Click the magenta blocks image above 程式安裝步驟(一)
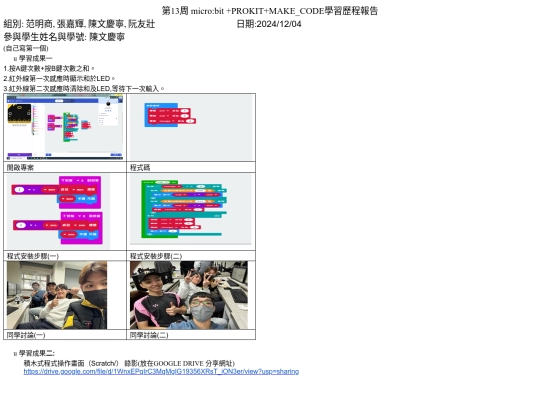Screen dimensions: 540x405 58,211
